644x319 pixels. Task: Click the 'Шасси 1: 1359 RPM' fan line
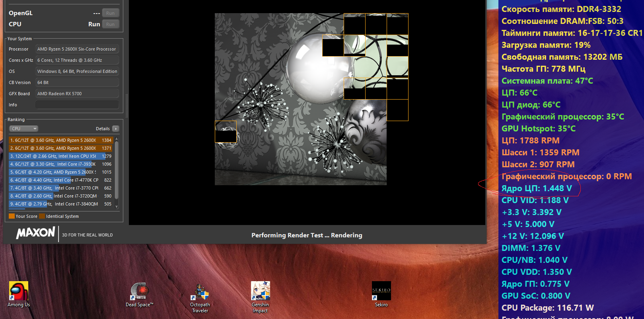[541, 153]
